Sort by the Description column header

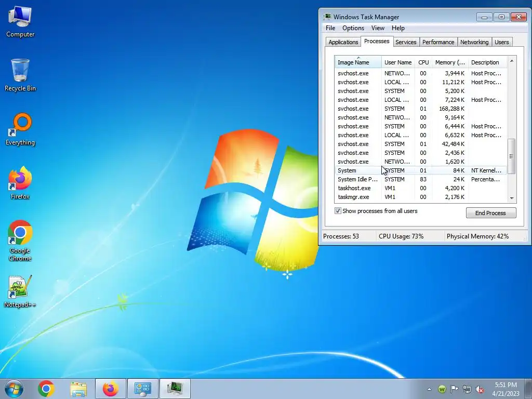point(487,62)
